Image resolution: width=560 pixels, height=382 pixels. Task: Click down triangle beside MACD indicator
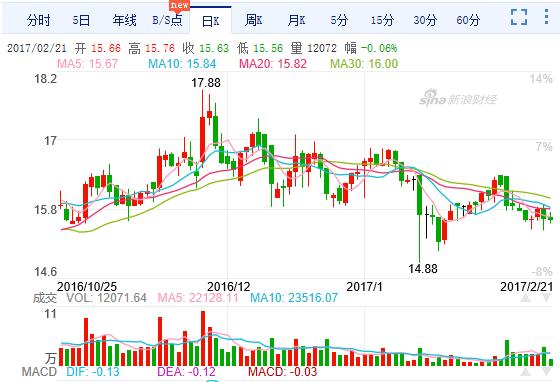coord(547,372)
